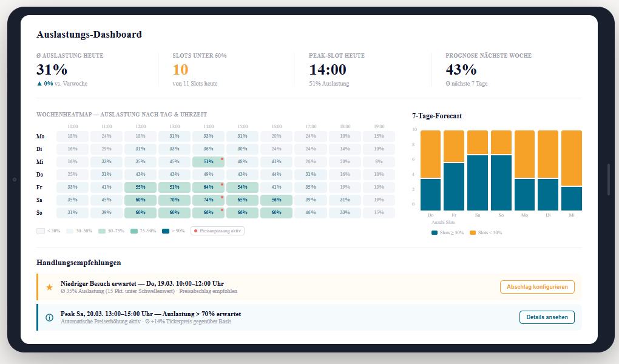Click the Automatische Preiserhöhung aktiv description text
Image resolution: width=619 pixels, height=364 pixels.
(146, 322)
